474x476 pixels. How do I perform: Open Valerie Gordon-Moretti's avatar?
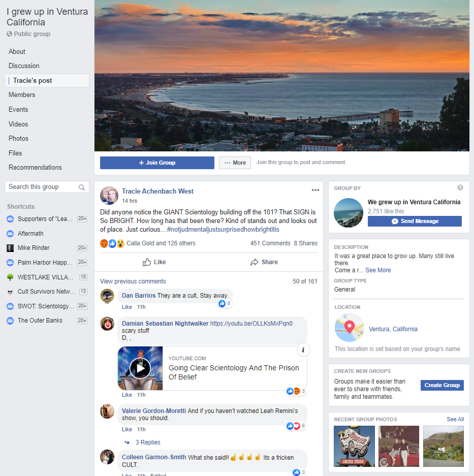pyautogui.click(x=107, y=411)
